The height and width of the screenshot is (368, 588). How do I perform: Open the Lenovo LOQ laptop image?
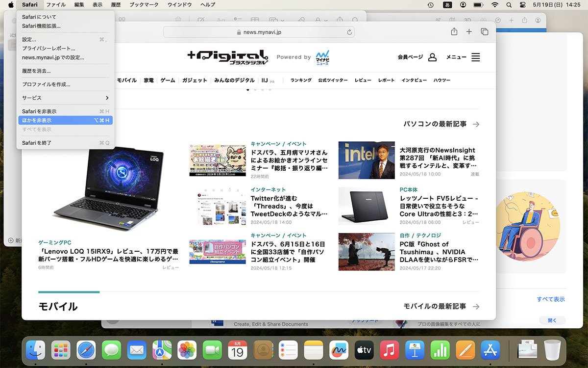[x=108, y=188]
